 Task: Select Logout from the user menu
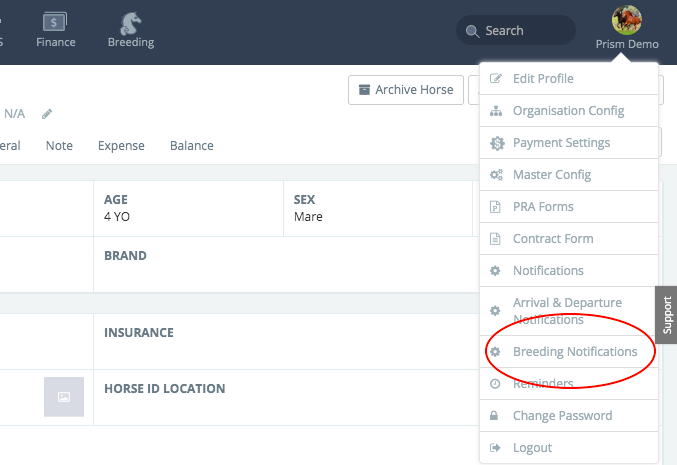tap(569, 447)
